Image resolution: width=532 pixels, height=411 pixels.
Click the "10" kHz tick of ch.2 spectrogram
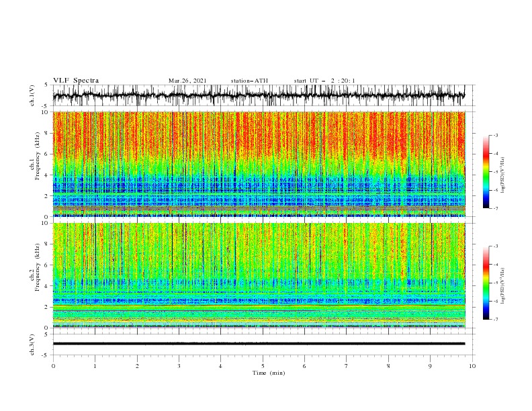44,223
